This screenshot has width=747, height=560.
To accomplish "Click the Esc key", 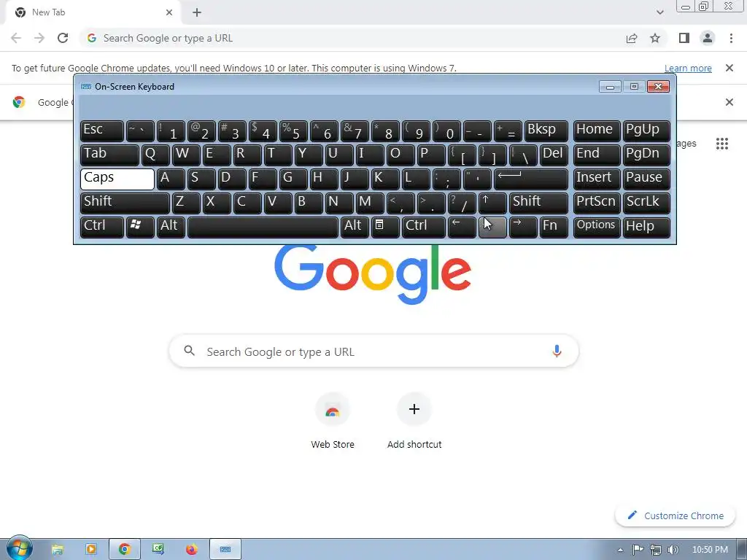I will click(102, 131).
